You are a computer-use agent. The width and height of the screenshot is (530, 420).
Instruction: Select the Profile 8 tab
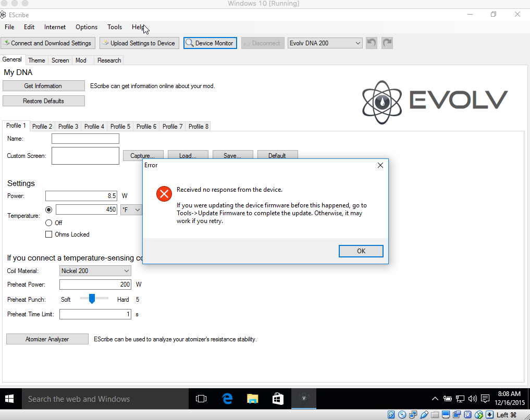coord(199,127)
